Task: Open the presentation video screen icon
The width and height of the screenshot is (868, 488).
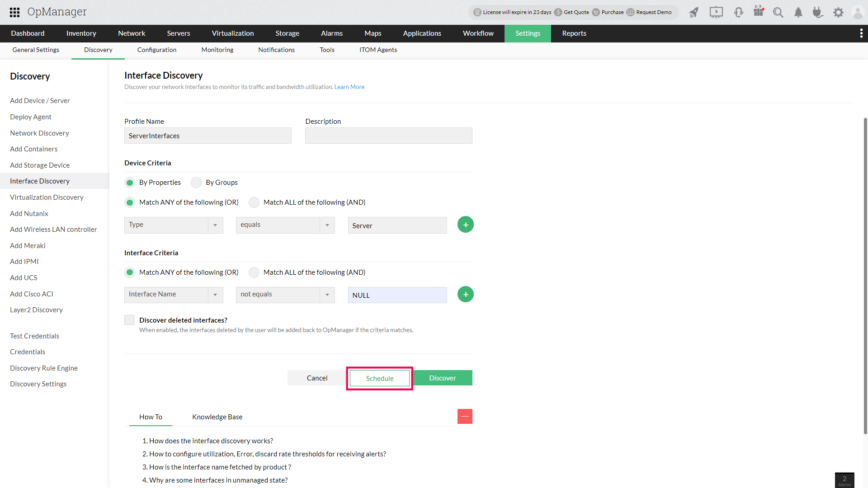Action: click(716, 12)
